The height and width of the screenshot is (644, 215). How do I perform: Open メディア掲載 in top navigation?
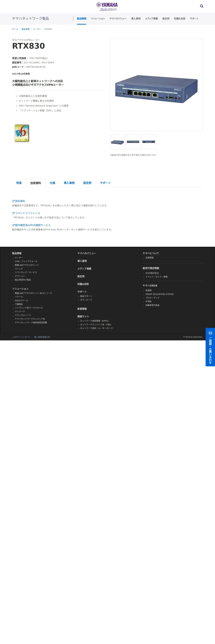click(x=151, y=19)
